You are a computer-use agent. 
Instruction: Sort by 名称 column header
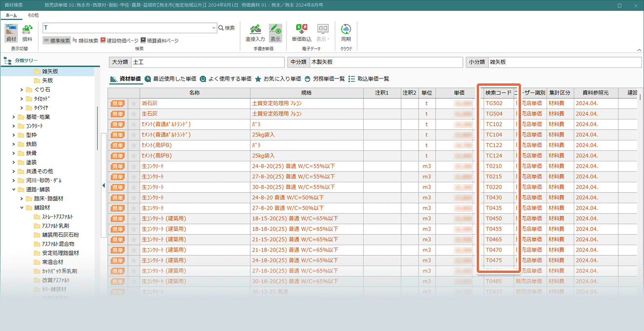[x=195, y=93]
